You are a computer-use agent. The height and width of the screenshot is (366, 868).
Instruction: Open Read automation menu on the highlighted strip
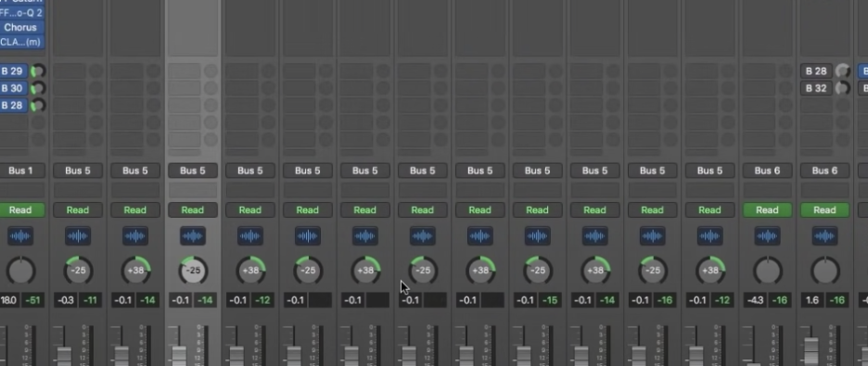pos(193,210)
